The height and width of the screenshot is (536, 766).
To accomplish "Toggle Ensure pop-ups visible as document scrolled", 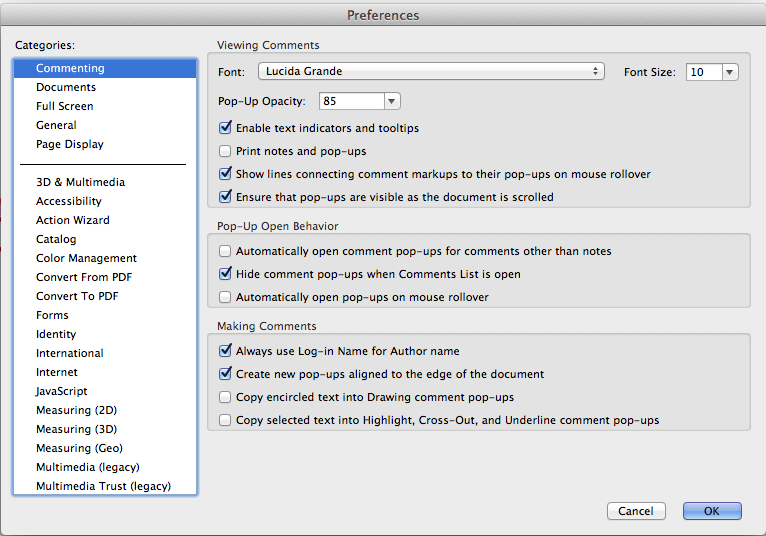I will 225,197.
